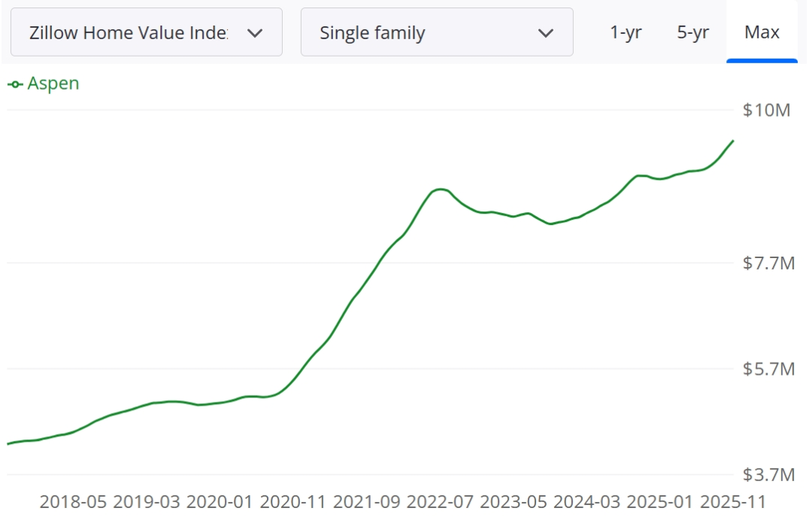Click the 2021-09 date axis label
Viewport: 812px width, 520px height.
click(x=367, y=502)
